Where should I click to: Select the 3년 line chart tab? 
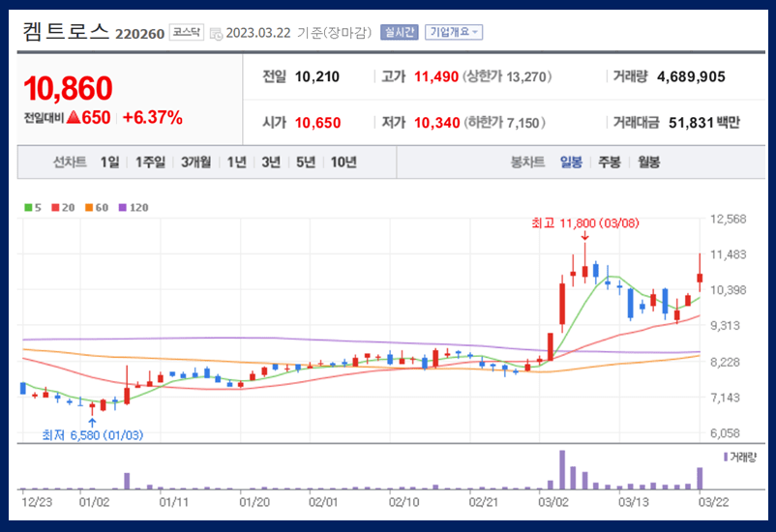271,162
